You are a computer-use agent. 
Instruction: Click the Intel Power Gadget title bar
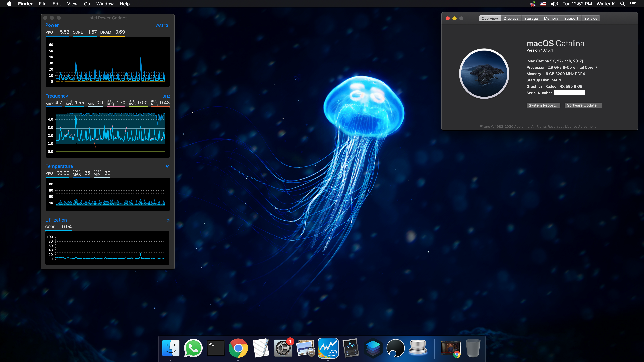[x=108, y=18]
